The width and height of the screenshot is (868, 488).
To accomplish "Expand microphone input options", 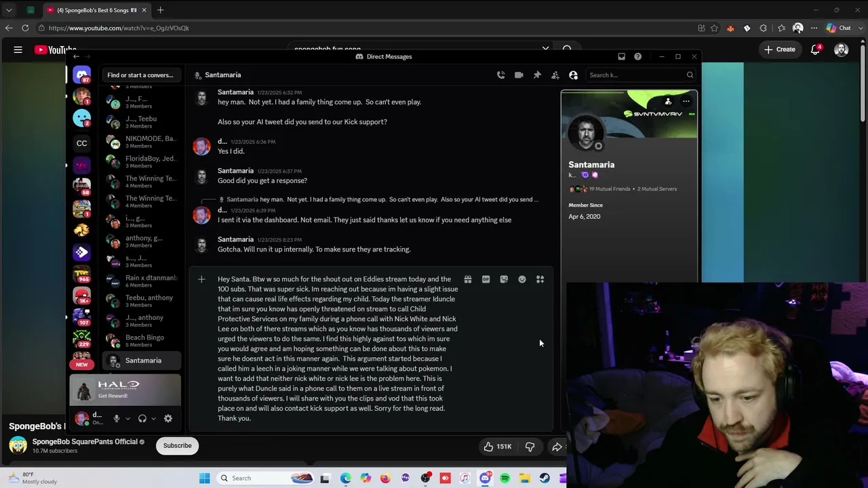I will coord(127,419).
